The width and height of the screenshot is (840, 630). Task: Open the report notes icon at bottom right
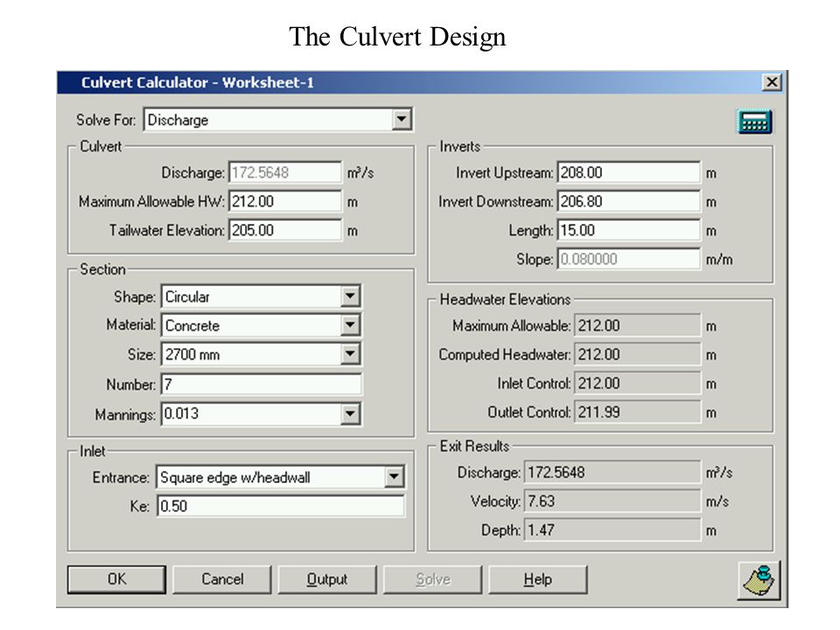coord(759,580)
